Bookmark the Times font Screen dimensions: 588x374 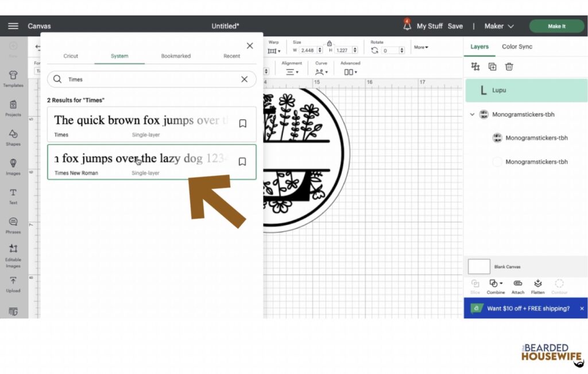(x=243, y=124)
